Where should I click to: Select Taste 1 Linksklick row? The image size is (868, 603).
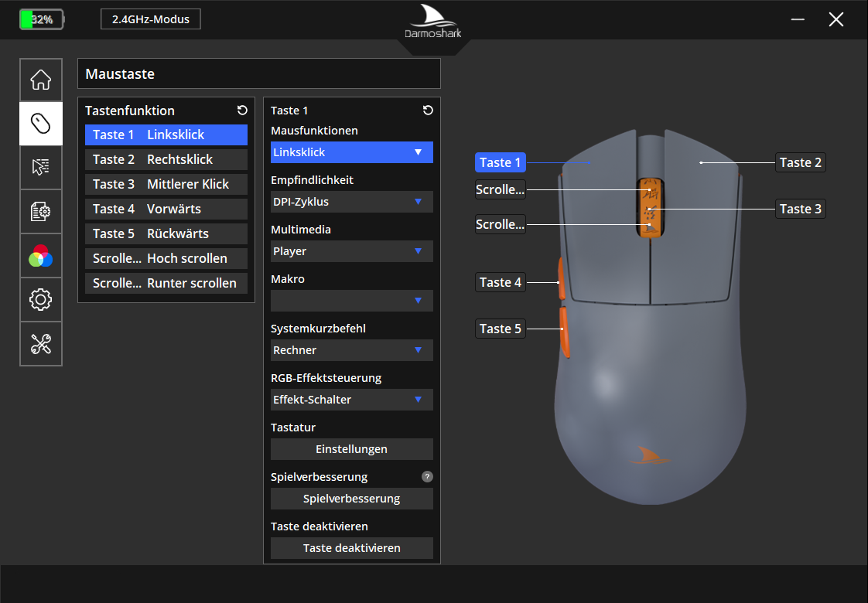[x=166, y=135]
